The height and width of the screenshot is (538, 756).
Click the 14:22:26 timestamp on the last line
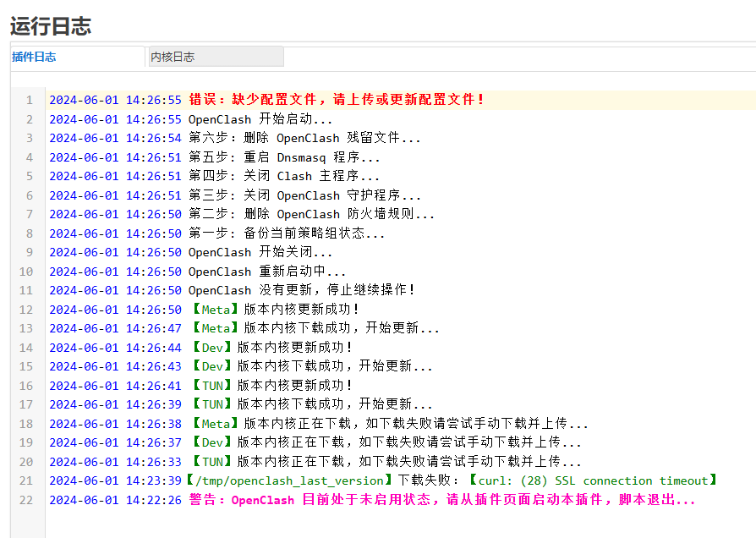[153, 500]
